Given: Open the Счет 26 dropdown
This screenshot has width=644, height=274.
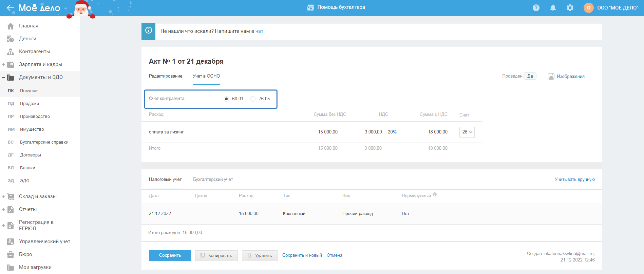Looking at the screenshot, I should point(467,132).
